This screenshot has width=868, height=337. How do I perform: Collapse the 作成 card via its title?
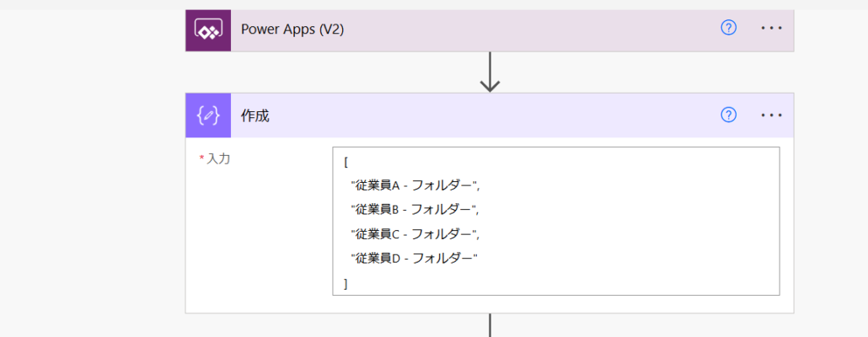[x=255, y=116]
